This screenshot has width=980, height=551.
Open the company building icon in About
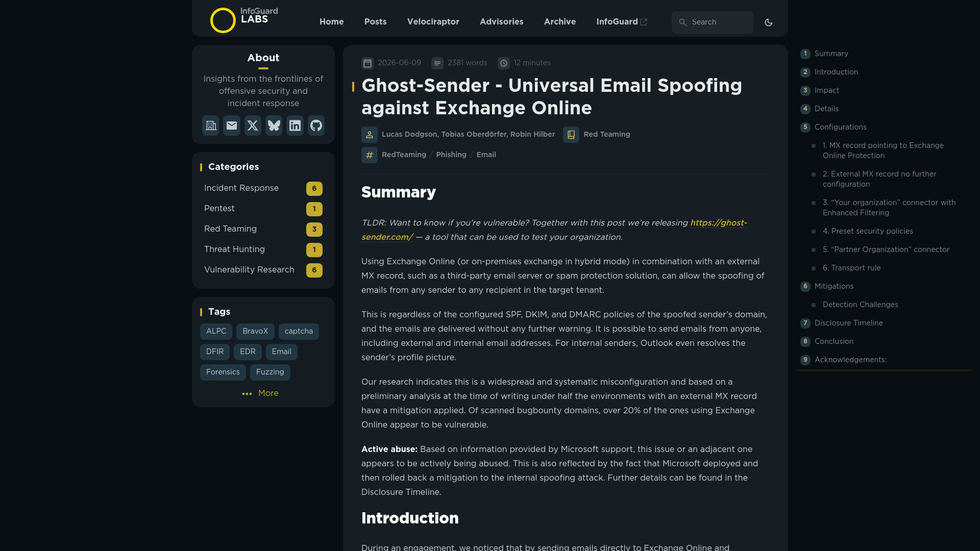210,126
